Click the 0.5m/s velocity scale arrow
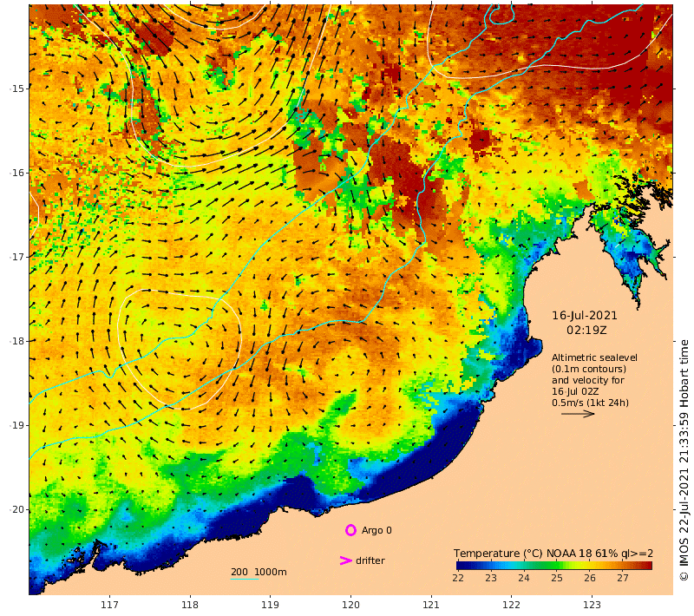Screen dimensions: 694x616 coord(578,414)
